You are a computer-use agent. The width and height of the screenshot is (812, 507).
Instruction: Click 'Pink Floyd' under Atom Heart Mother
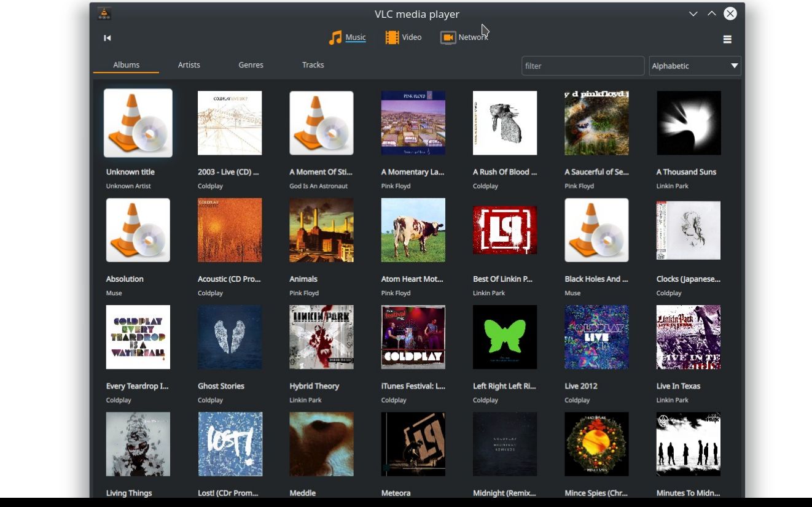(x=396, y=293)
